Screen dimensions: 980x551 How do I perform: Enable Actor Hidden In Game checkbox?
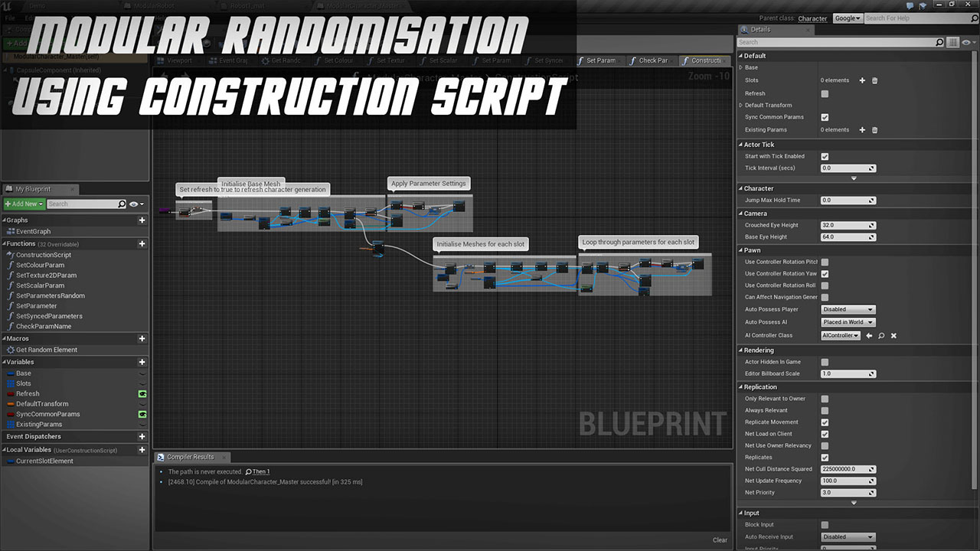pos(825,362)
